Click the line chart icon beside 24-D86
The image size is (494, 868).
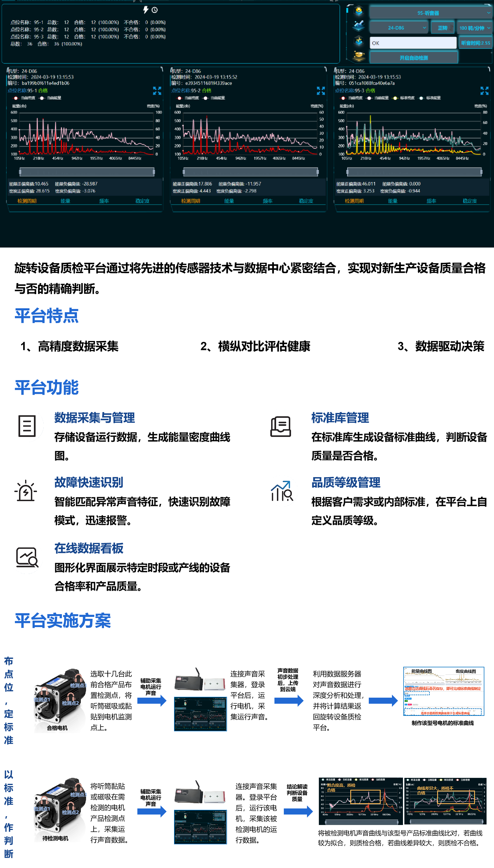(359, 26)
